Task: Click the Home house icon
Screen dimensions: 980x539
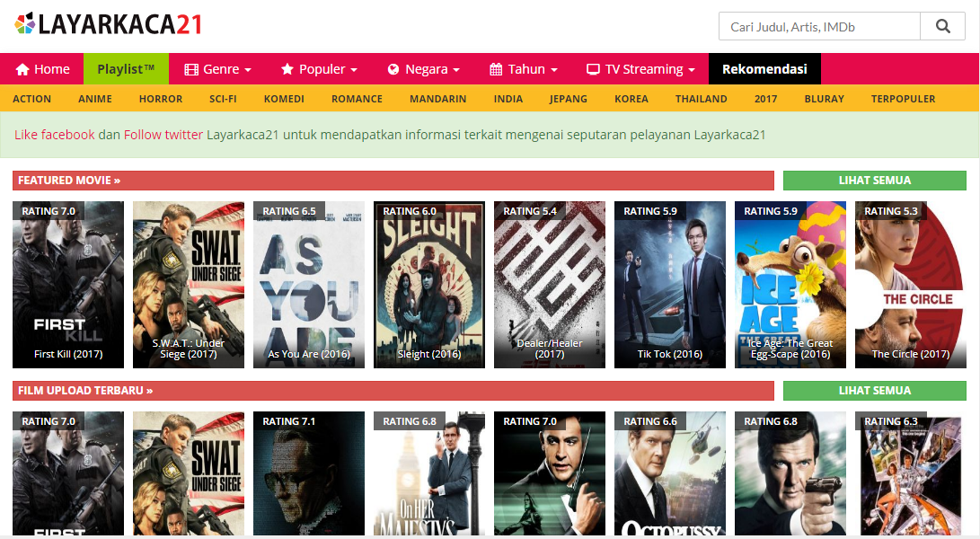Action: point(22,69)
